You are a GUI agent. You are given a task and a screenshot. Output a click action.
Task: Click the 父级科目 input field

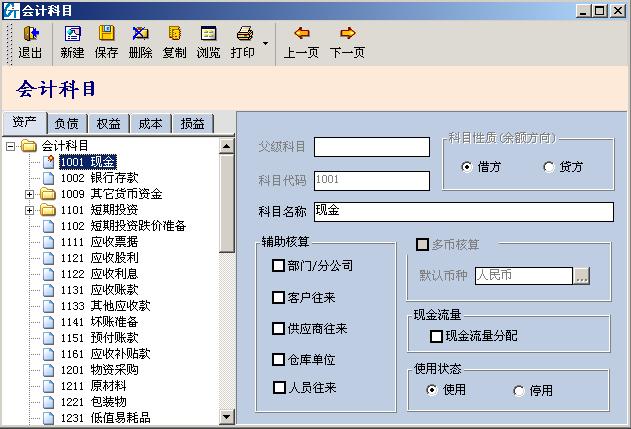(372, 147)
